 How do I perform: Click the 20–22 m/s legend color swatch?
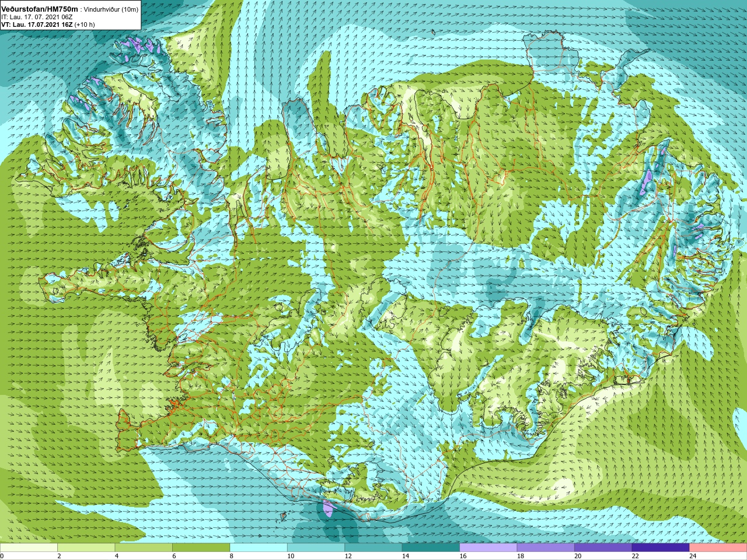tap(603, 548)
